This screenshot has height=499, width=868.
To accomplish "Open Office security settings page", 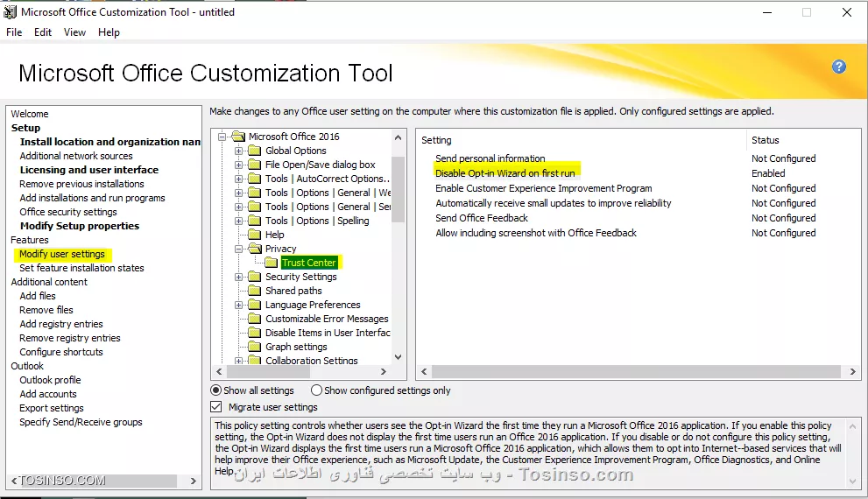I will [x=68, y=212].
